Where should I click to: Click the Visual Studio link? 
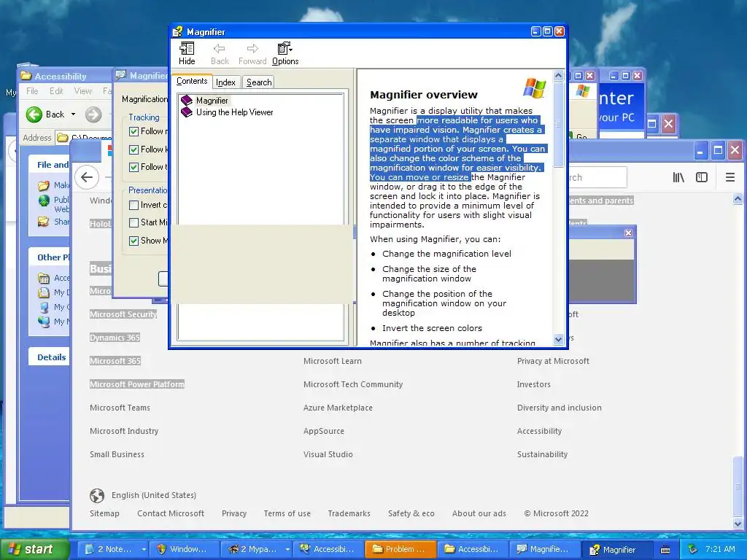tap(328, 454)
